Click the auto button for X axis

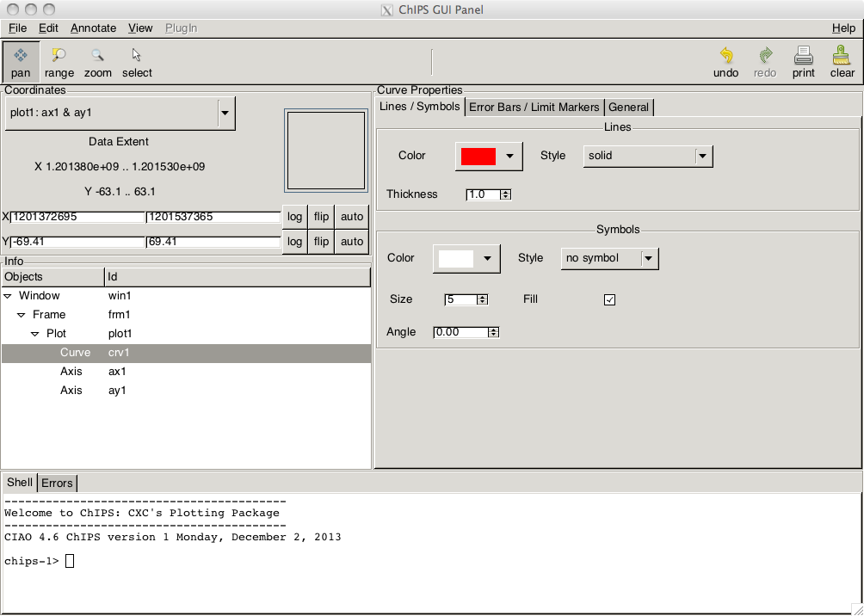[x=352, y=217]
